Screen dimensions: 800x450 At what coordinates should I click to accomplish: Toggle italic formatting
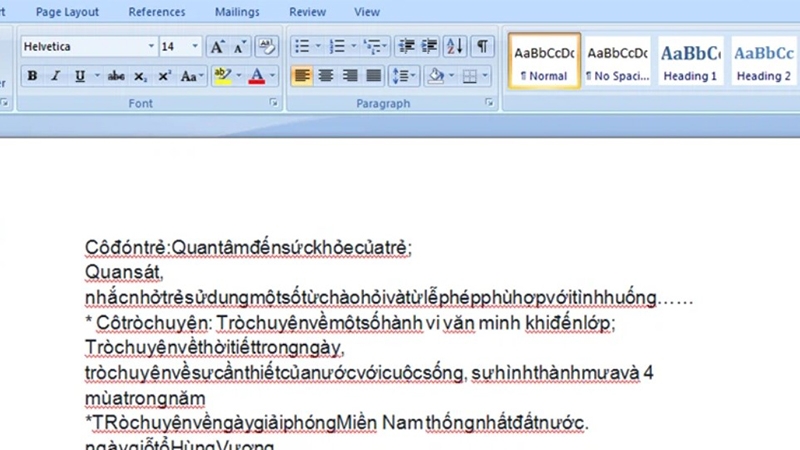coord(56,76)
